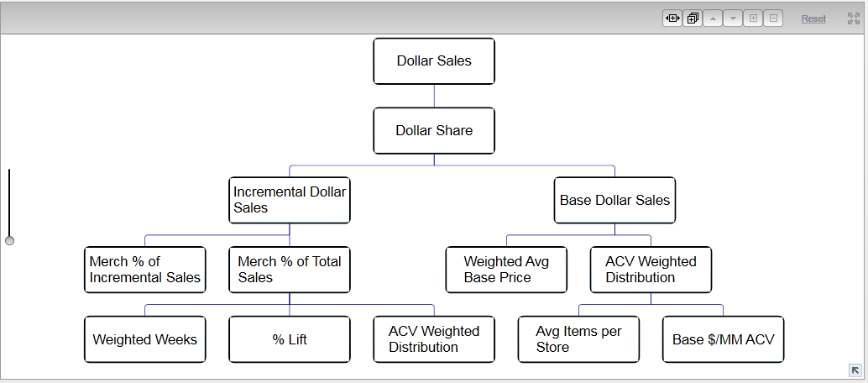This screenshot has height=383, width=868.
Task: Select the Dollar Sales root node
Action: pyautogui.click(x=434, y=61)
